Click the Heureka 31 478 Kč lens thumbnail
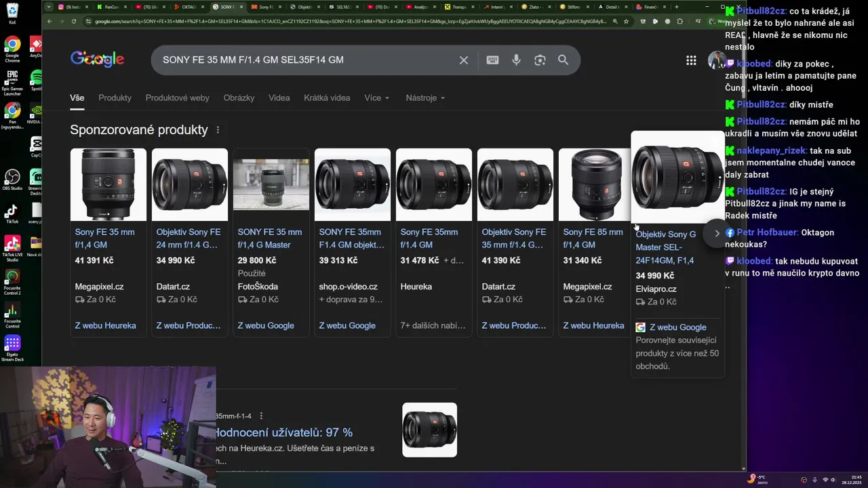 click(433, 184)
